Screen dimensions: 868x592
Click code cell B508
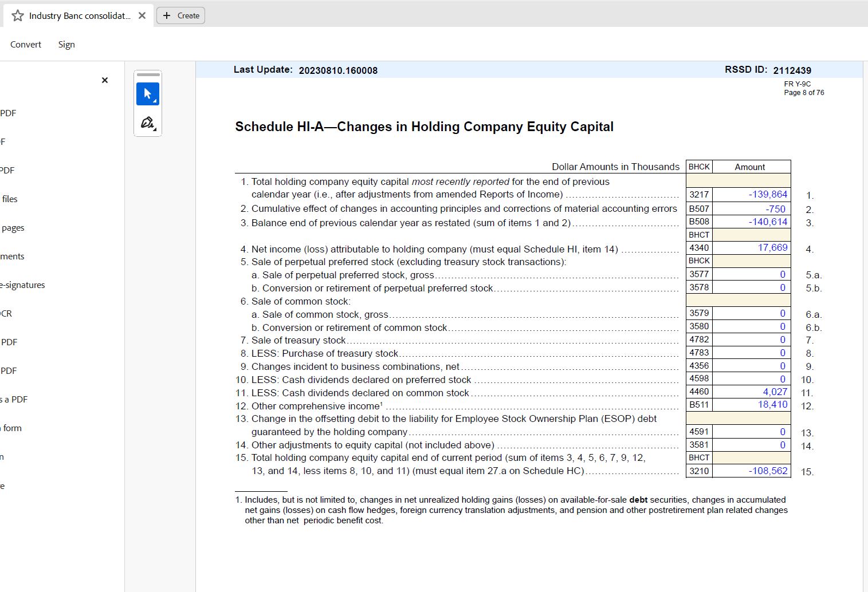point(699,222)
